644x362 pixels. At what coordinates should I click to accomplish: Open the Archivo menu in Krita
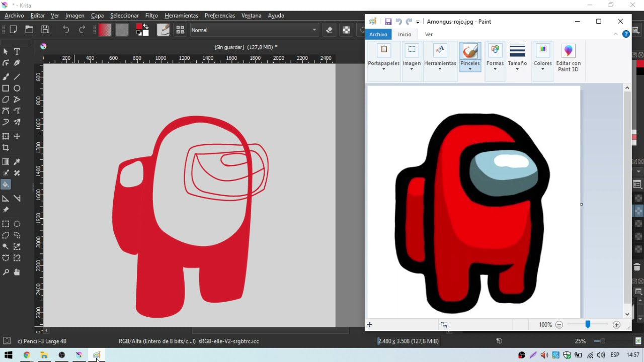[x=14, y=16]
